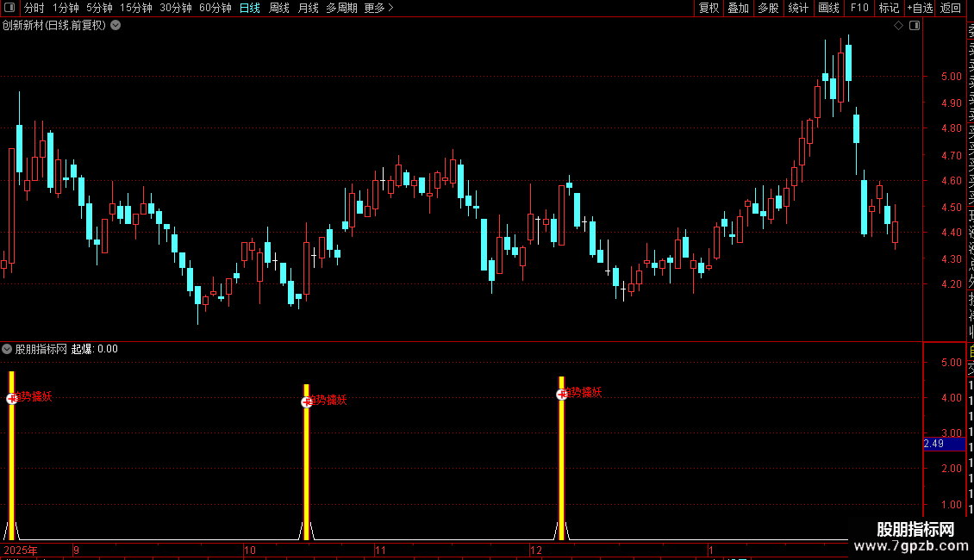This screenshot has width=974, height=560.
Task: Open the 统计 statistics button
Action: click(x=798, y=8)
